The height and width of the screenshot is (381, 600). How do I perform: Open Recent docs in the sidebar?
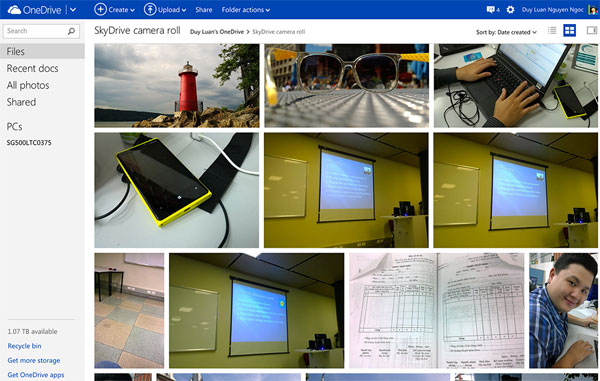[33, 68]
